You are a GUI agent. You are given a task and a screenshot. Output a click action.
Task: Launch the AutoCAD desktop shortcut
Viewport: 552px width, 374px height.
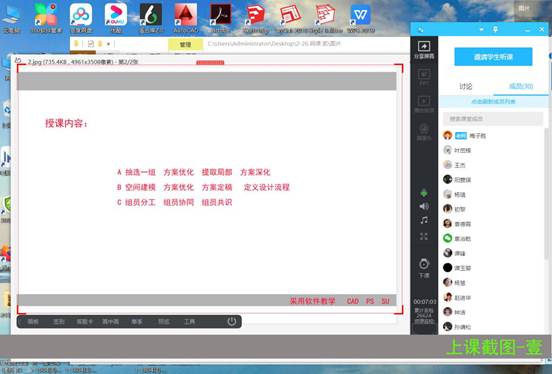tap(186, 18)
